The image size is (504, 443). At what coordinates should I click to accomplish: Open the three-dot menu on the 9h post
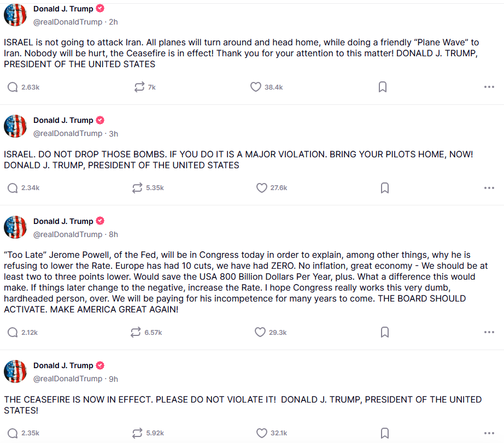[x=489, y=433]
